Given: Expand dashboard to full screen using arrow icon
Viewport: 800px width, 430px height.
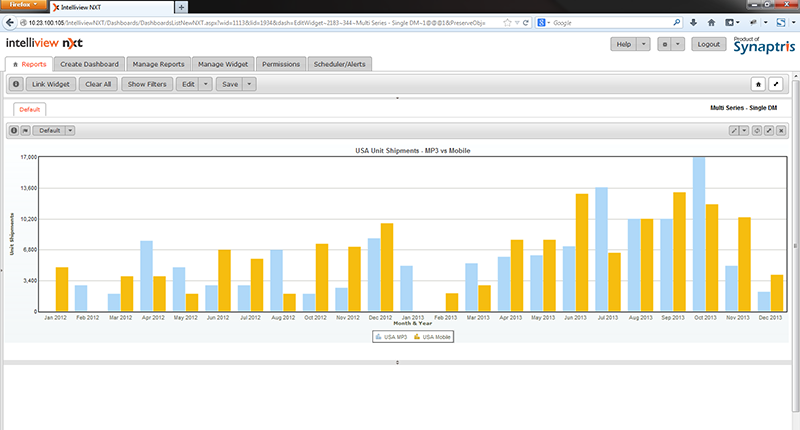Looking at the screenshot, I should pos(776,85).
